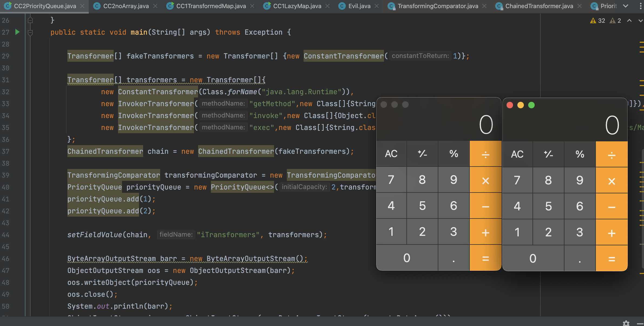
Task: Jump to the previous highlighted error arrow
Action: pos(629,21)
